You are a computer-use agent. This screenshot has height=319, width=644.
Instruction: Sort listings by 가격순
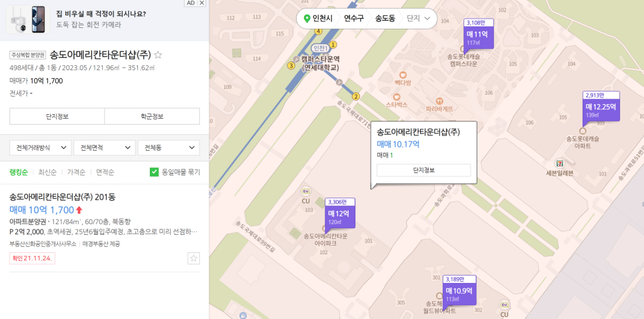(76, 172)
